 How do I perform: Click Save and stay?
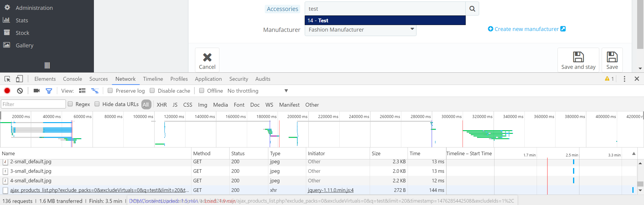(578, 60)
